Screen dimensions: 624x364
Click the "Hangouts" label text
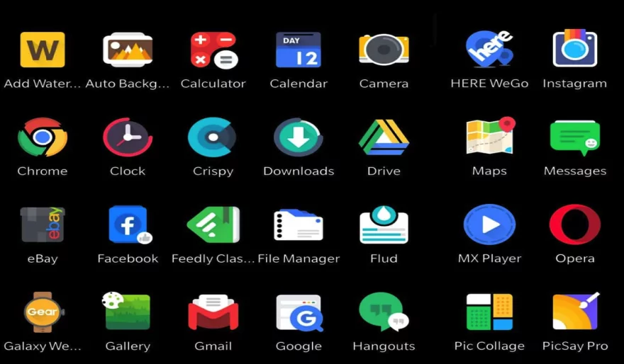pyautogui.click(x=384, y=346)
